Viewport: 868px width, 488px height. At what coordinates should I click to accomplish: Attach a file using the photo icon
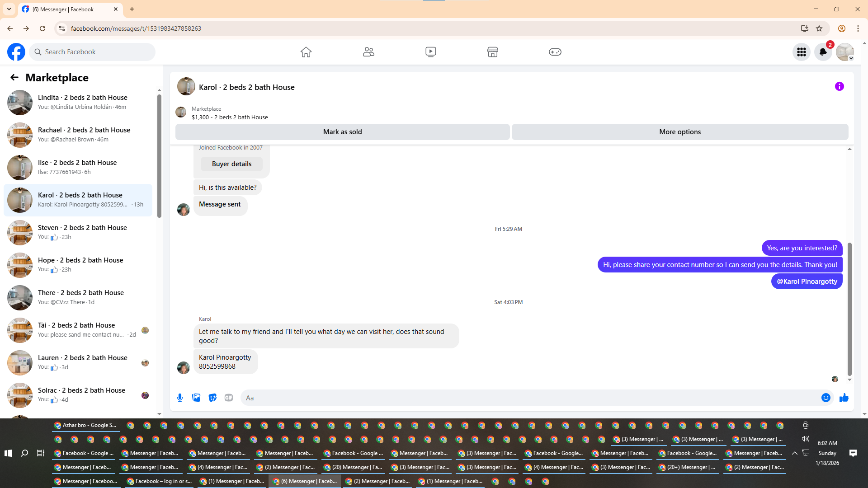pyautogui.click(x=196, y=398)
